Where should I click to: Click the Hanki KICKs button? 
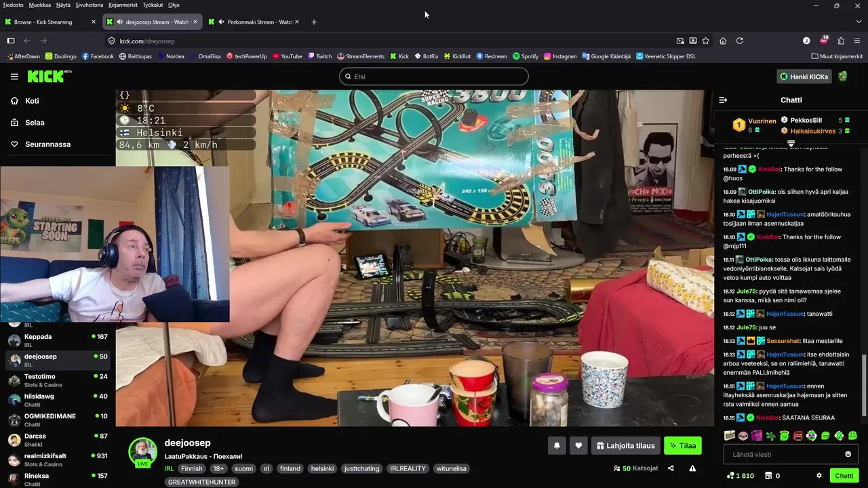pyautogui.click(x=804, y=77)
